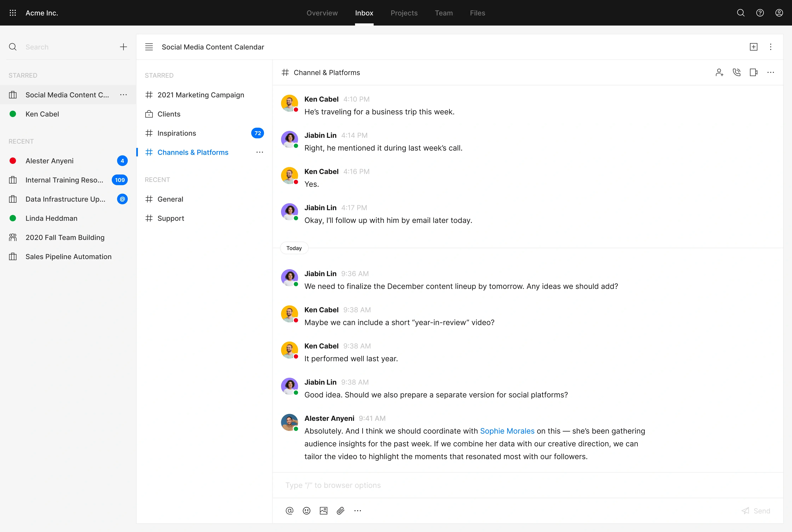Image resolution: width=792 pixels, height=532 pixels.
Task: Switch to the Projects tab
Action: point(404,13)
